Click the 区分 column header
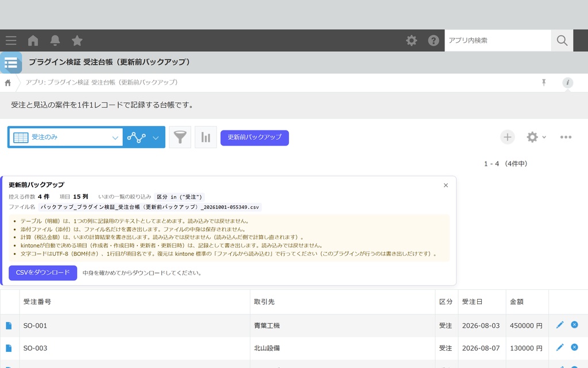 (446, 302)
